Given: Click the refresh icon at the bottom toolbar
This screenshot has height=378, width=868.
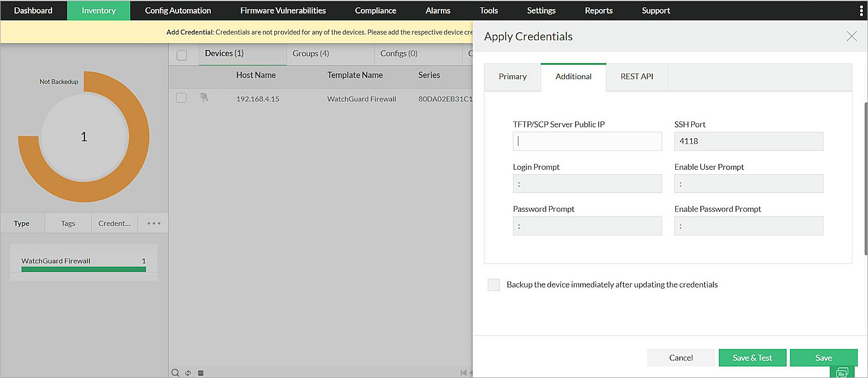Looking at the screenshot, I should click(188, 372).
